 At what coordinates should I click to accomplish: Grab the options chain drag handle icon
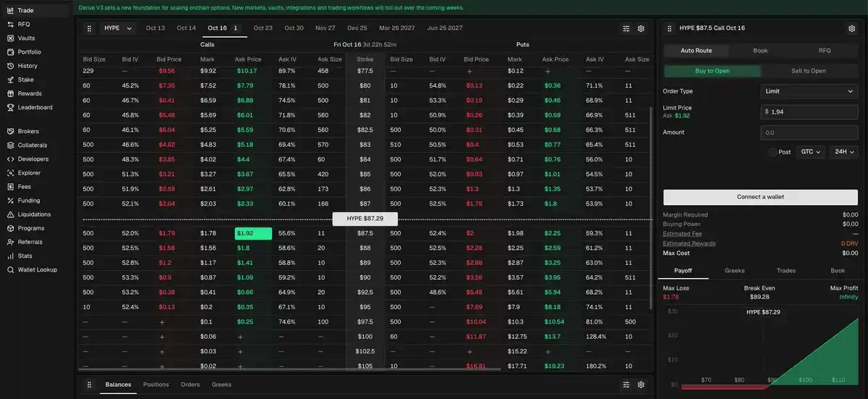pyautogui.click(x=90, y=28)
